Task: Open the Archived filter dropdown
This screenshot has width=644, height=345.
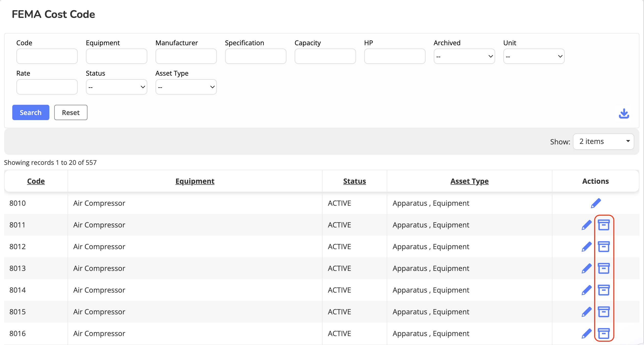Action: point(464,56)
